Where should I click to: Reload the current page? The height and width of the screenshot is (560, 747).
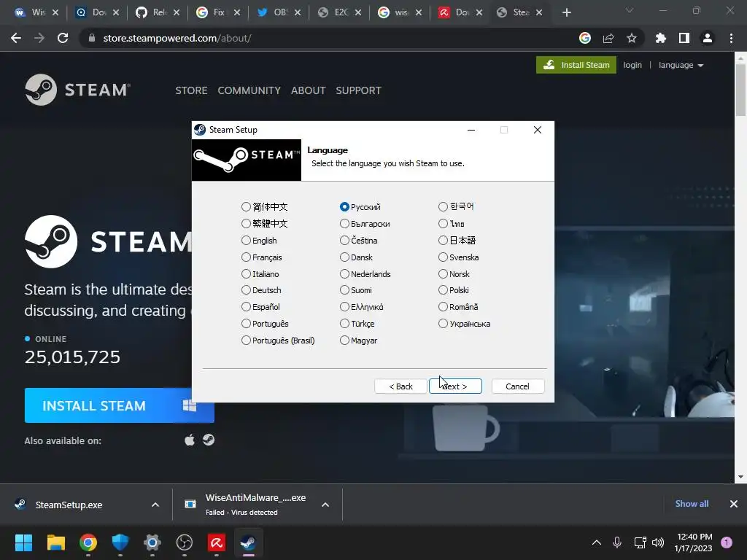(x=63, y=38)
